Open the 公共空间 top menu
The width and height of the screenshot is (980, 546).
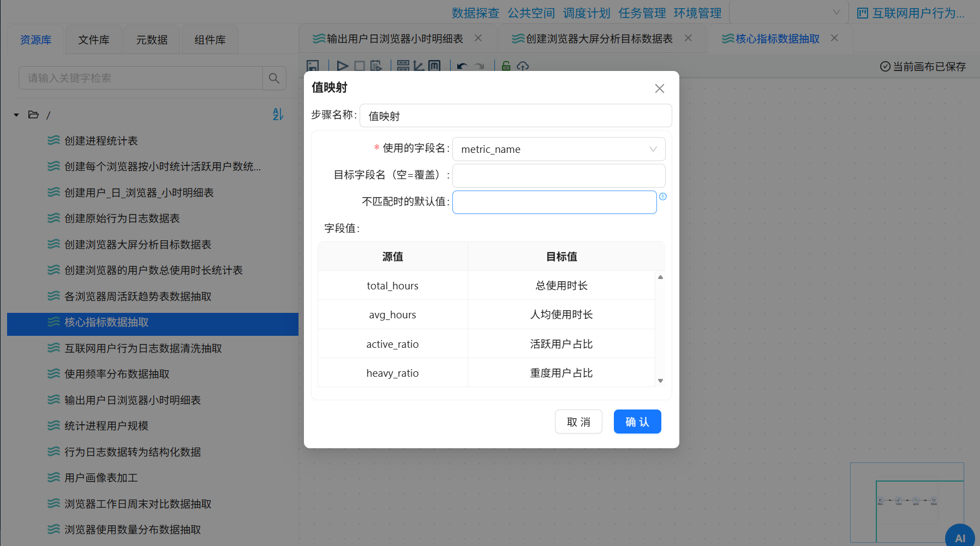531,13
